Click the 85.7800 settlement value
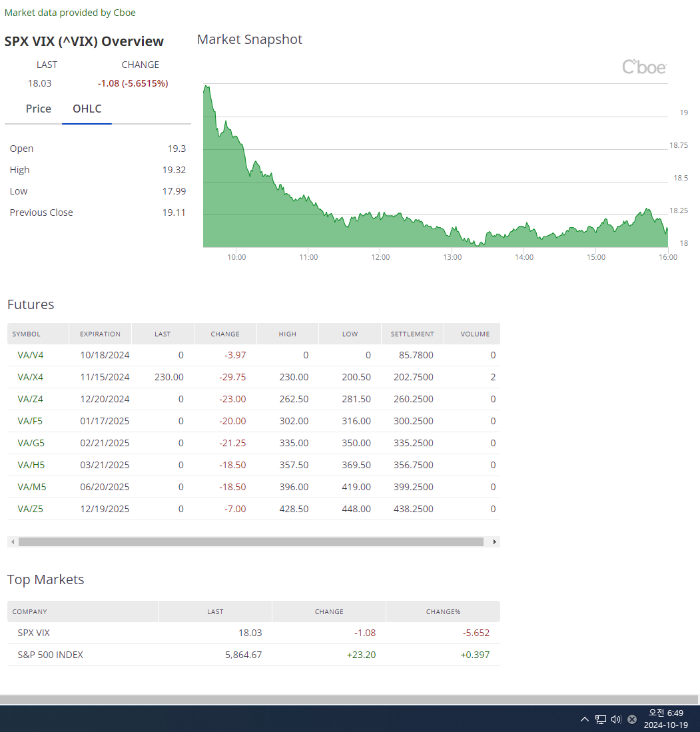The height and width of the screenshot is (732, 700). [416, 355]
